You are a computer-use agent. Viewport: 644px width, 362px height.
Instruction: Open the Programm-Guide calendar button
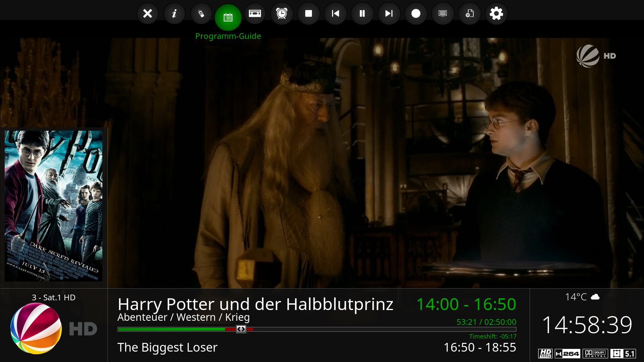pyautogui.click(x=228, y=17)
